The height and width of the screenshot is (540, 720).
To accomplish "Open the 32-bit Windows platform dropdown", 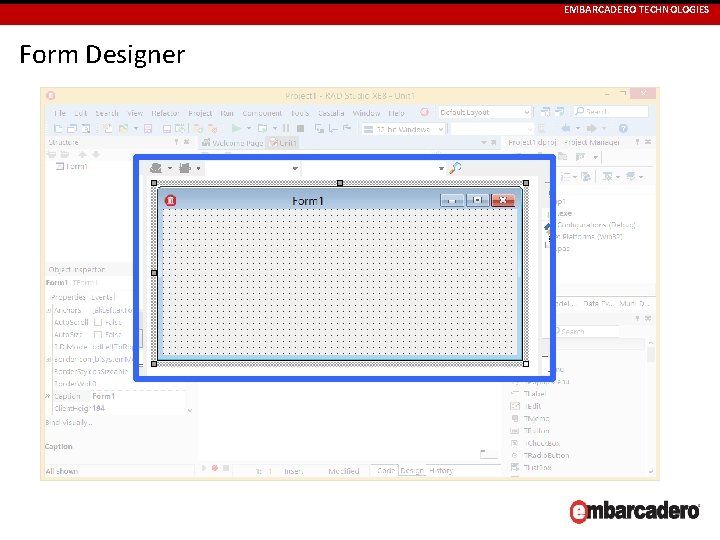I will (x=404, y=129).
